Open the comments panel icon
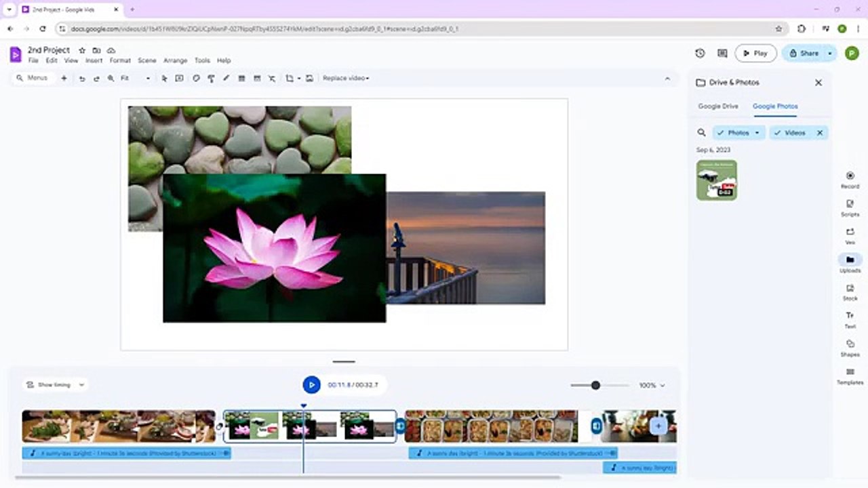Viewport: 868px width, 488px height. (x=722, y=53)
